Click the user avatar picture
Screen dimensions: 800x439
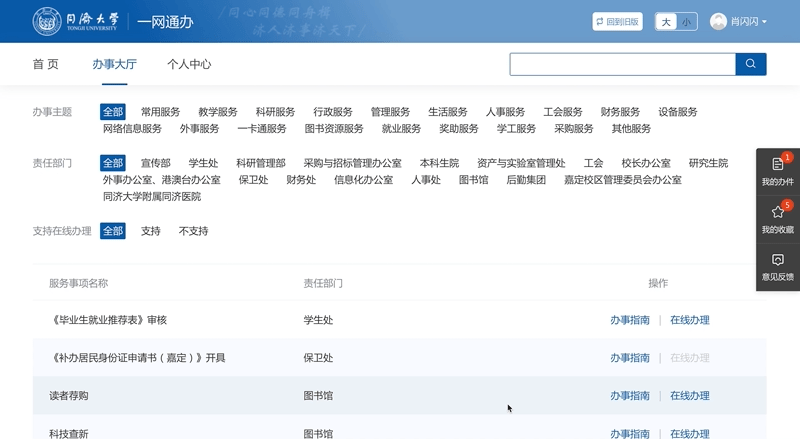[718, 21]
